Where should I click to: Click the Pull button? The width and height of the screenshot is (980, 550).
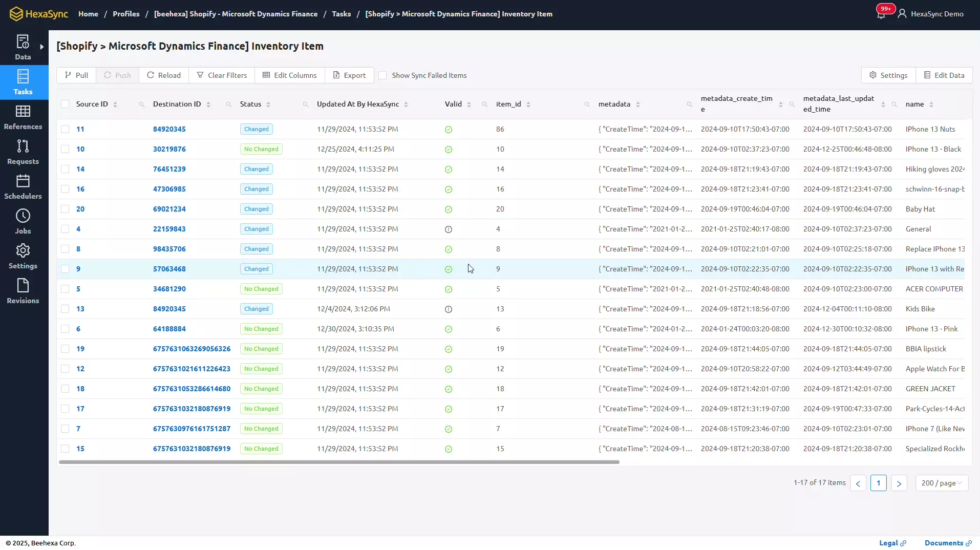pyautogui.click(x=76, y=75)
